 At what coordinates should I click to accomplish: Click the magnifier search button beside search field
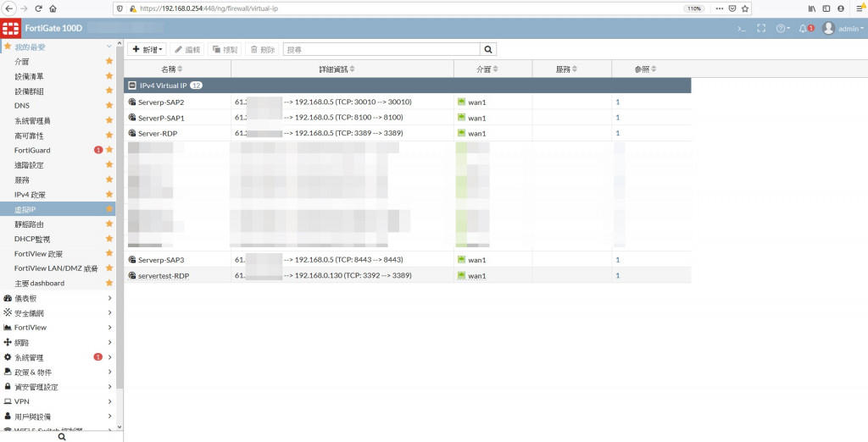click(488, 49)
